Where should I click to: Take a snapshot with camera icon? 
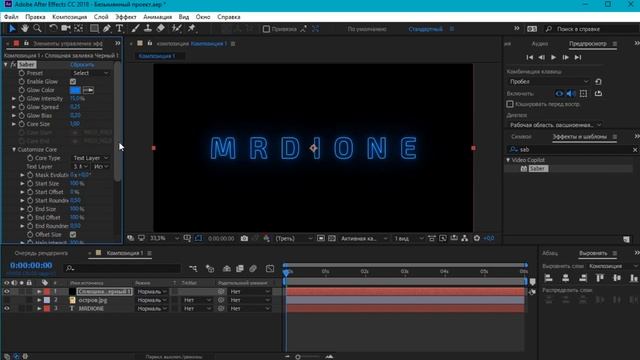pos(244,238)
